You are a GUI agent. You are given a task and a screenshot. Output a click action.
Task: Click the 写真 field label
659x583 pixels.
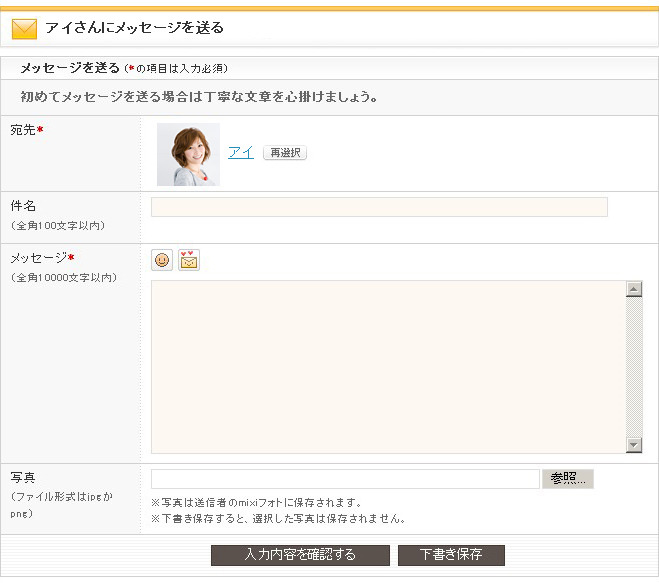pyautogui.click(x=23, y=478)
